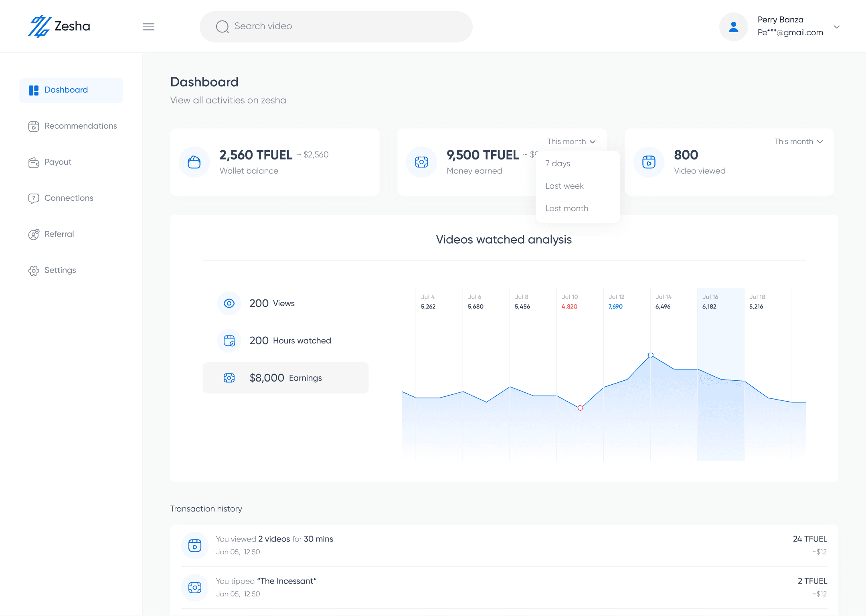Click the Pe***@gmail.com email
Image resolution: width=866 pixels, height=616 pixels.
790,32
